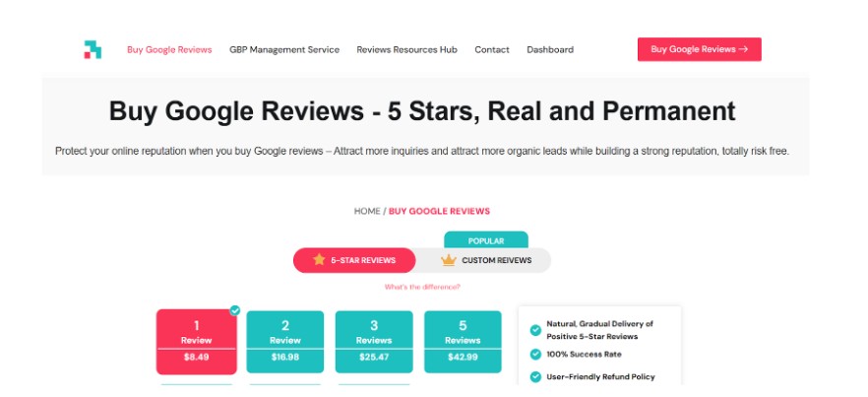Open the Dashboard link in navigation
This screenshot has width=868, height=397.
550,49
